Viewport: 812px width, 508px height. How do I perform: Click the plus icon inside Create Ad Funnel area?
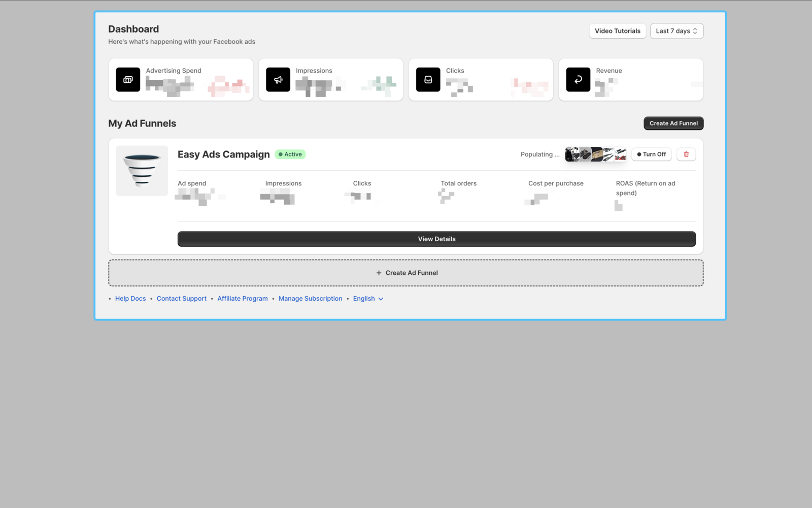pos(379,273)
